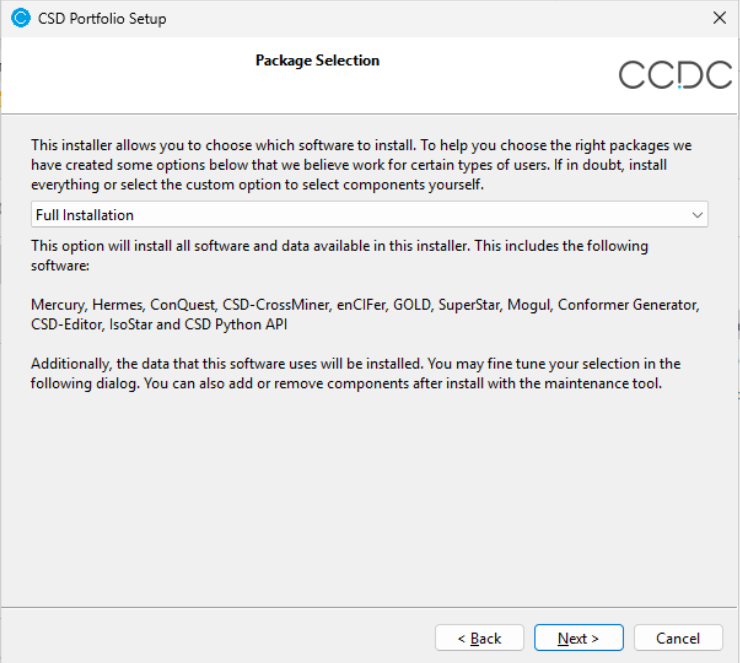Expand the package list using the chevron arrow

tap(697, 215)
